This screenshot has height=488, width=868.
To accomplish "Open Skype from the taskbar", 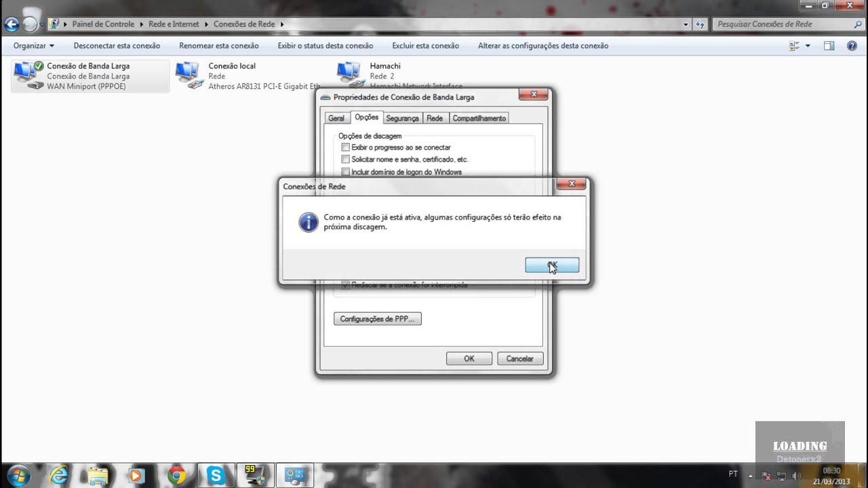I will [216, 476].
